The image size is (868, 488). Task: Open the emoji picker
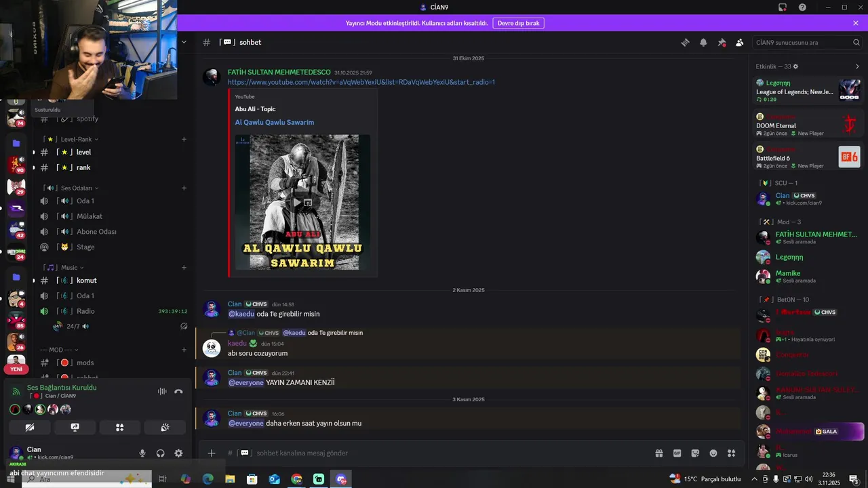tap(713, 453)
